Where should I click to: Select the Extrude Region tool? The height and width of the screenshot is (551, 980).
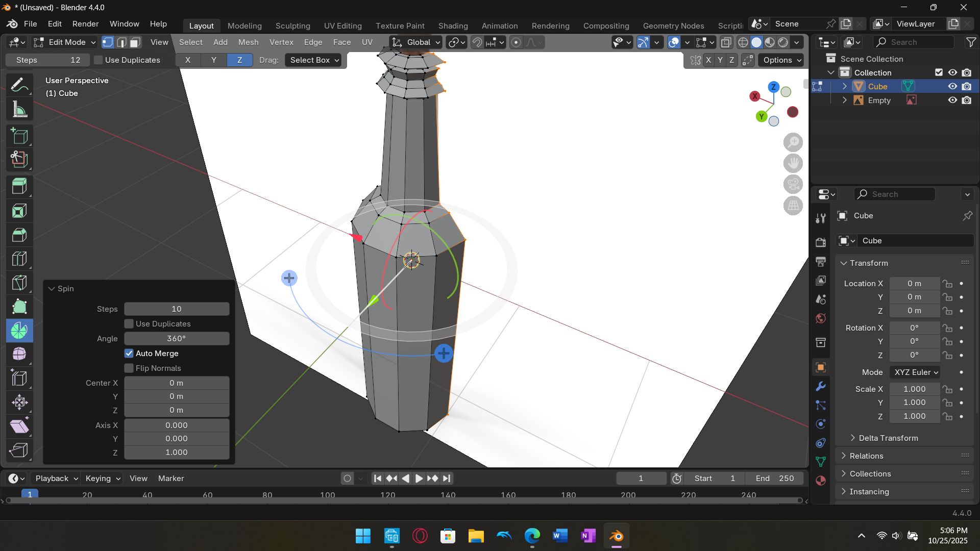point(19,186)
